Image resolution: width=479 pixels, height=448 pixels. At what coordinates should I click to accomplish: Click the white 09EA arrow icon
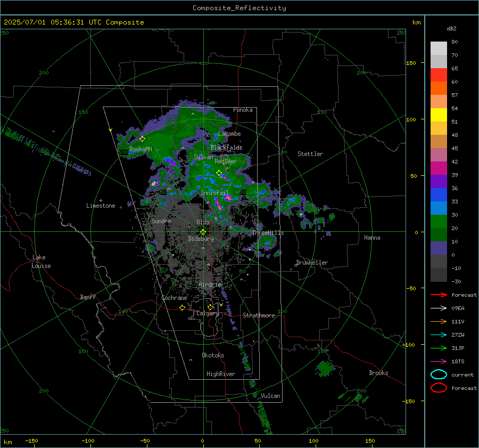point(439,308)
